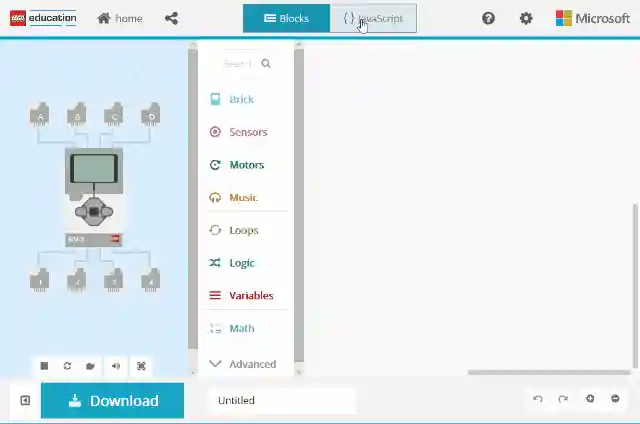This screenshot has height=424, width=640.
Task: Launch the simulator in fullscreen mode
Action: pyautogui.click(x=141, y=366)
